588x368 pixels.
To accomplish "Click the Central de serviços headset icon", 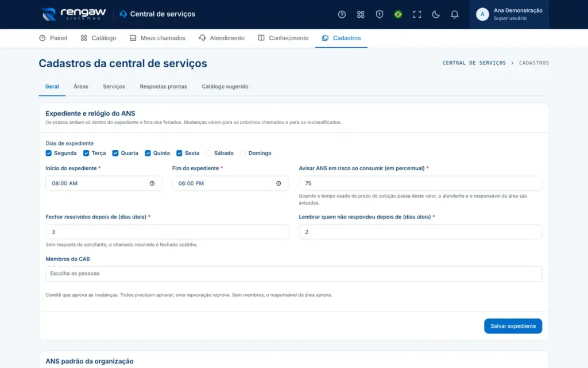I will (x=123, y=14).
